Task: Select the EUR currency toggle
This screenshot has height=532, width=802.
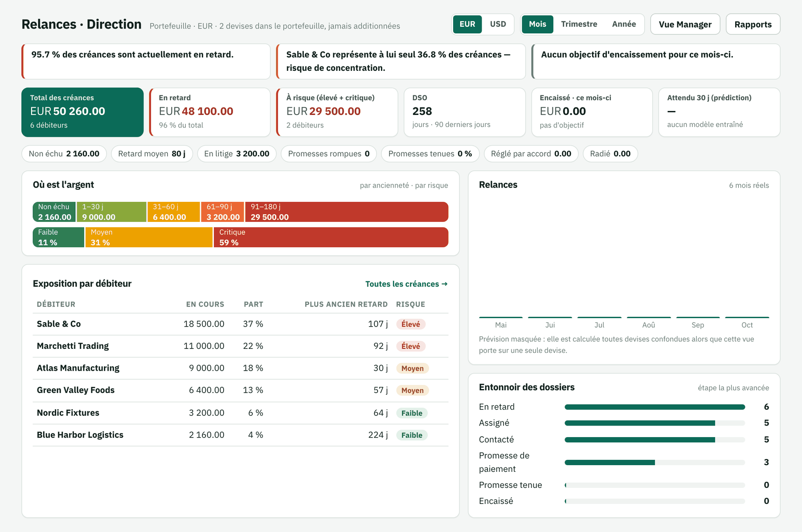Action: tap(467, 24)
